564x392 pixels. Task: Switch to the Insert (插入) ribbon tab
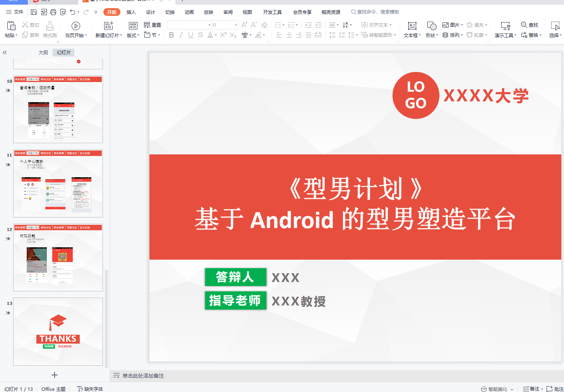(131, 12)
